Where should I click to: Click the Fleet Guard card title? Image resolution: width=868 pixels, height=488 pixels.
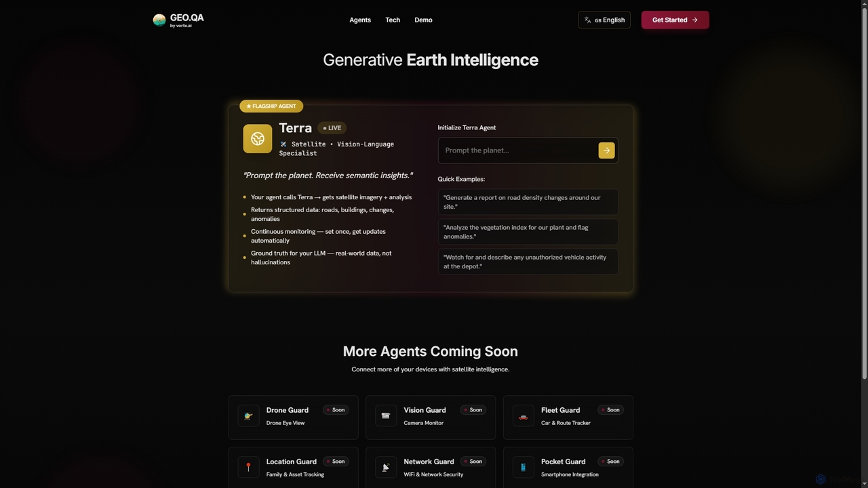(x=560, y=410)
